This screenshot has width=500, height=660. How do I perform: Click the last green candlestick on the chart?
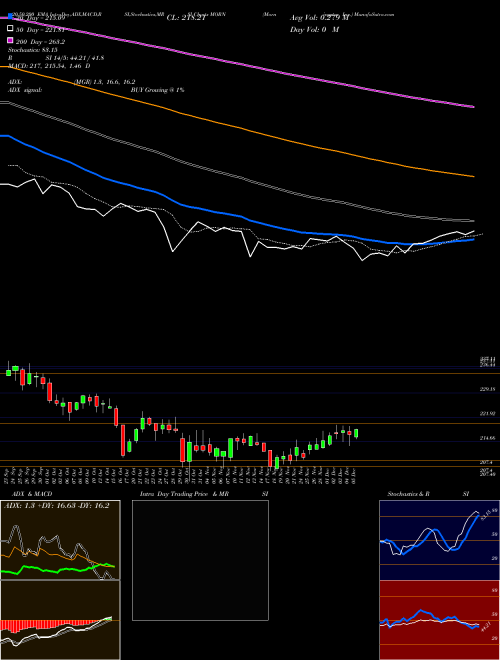(356, 434)
